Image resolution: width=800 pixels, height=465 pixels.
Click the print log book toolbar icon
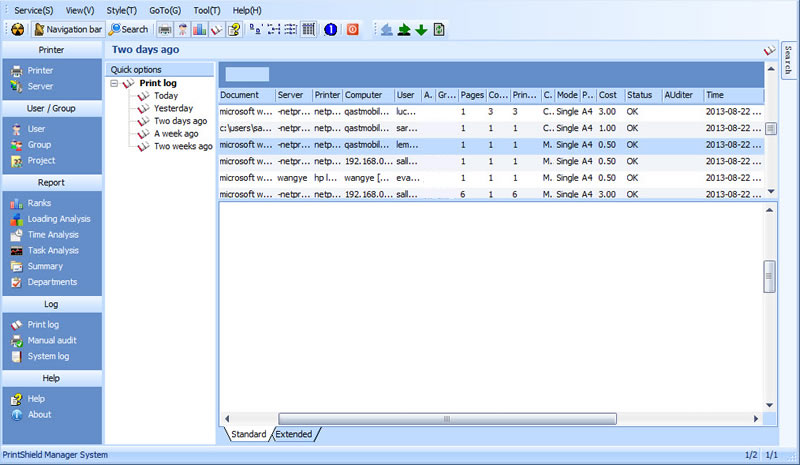(x=217, y=30)
